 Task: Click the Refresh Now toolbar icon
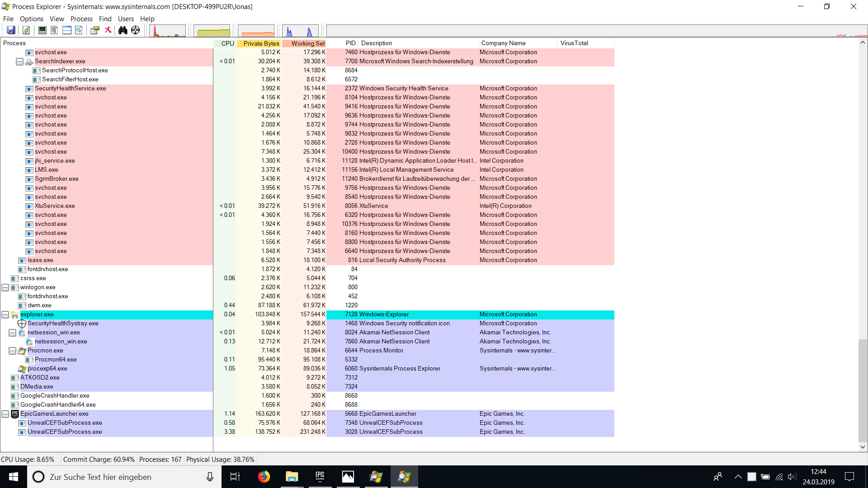click(26, 30)
